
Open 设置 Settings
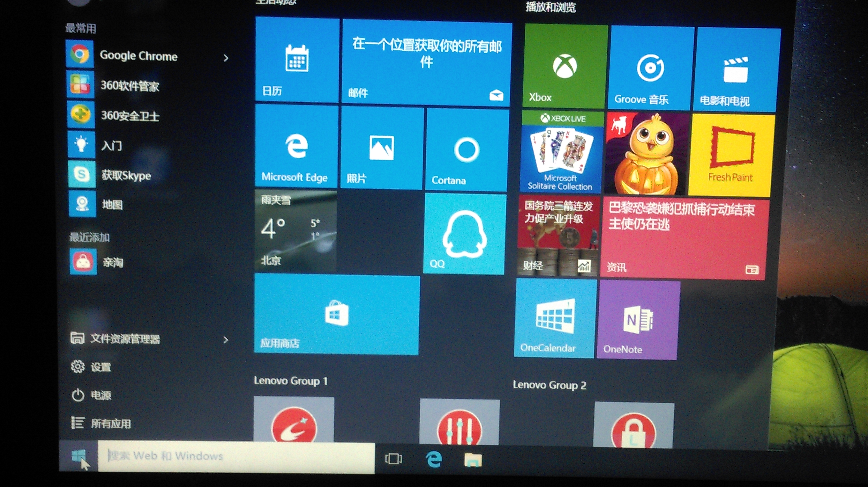click(x=91, y=367)
